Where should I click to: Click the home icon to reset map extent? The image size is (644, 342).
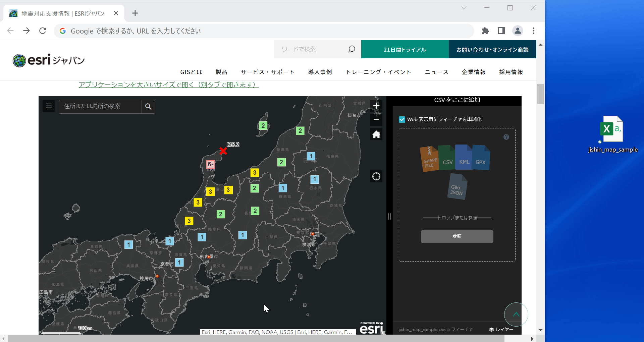pos(376,134)
